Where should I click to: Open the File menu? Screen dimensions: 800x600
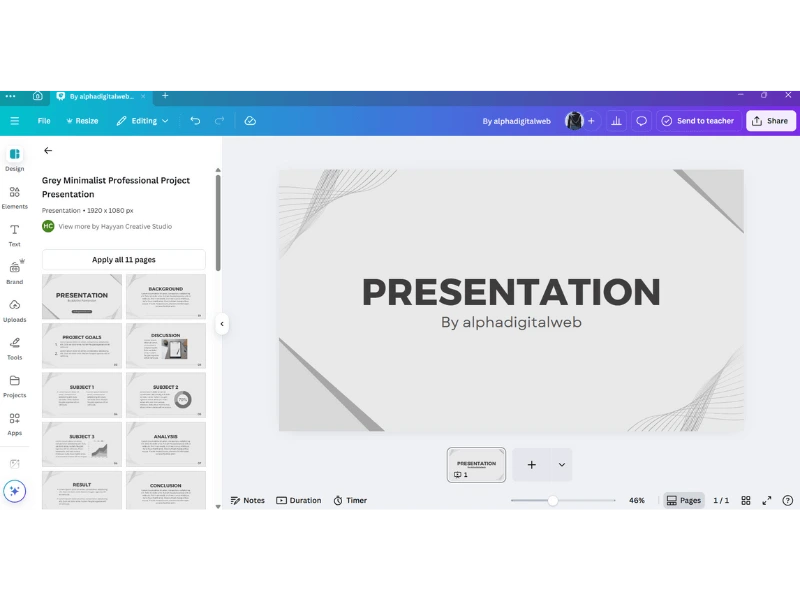[43, 120]
